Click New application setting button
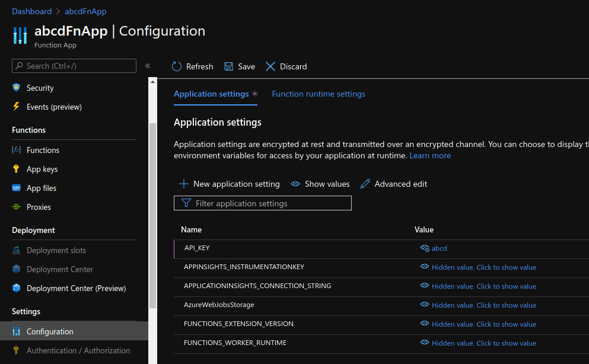 pyautogui.click(x=230, y=184)
